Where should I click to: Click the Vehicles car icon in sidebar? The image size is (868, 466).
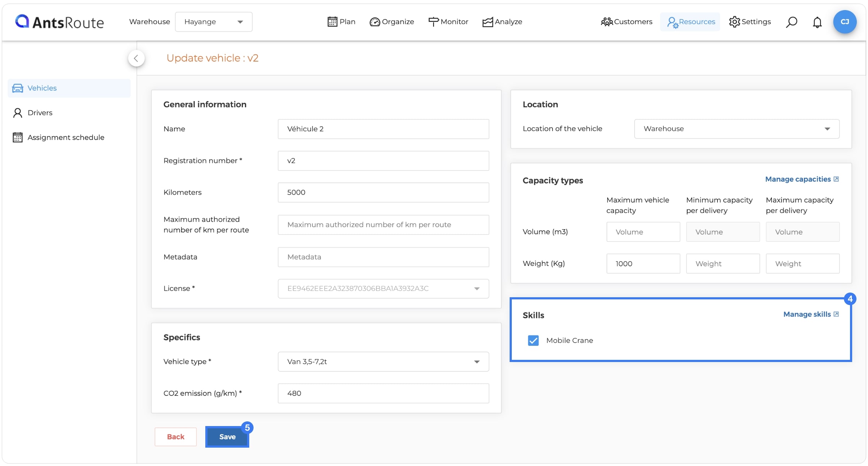(18, 88)
